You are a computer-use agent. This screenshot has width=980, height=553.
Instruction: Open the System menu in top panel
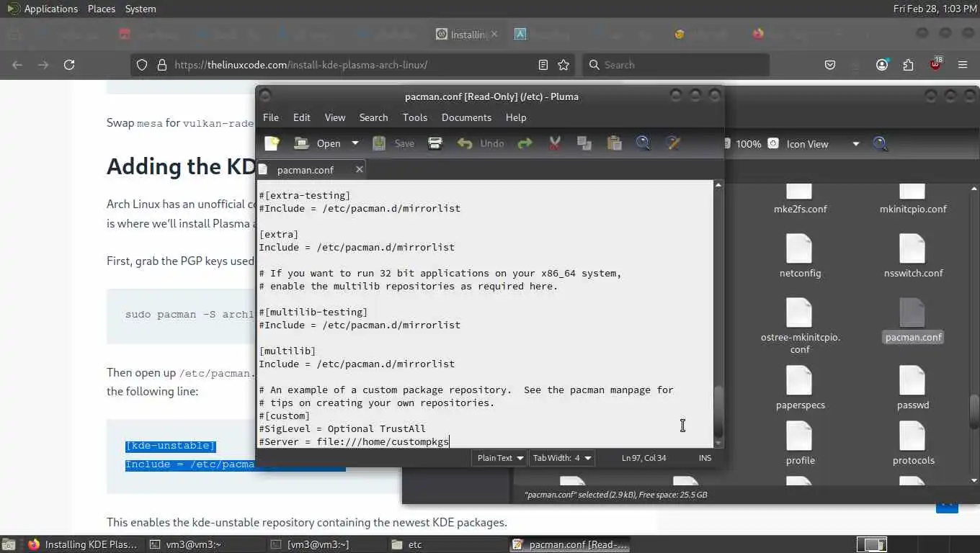[x=141, y=9]
